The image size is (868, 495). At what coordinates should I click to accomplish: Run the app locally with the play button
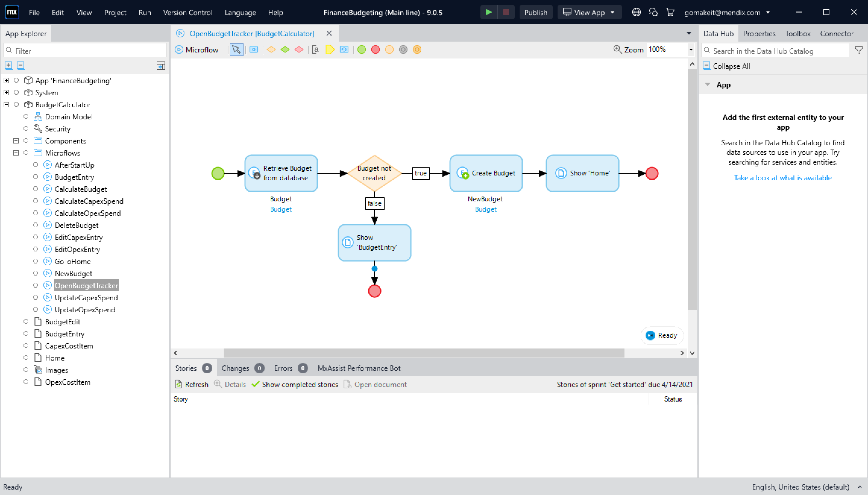click(x=488, y=12)
